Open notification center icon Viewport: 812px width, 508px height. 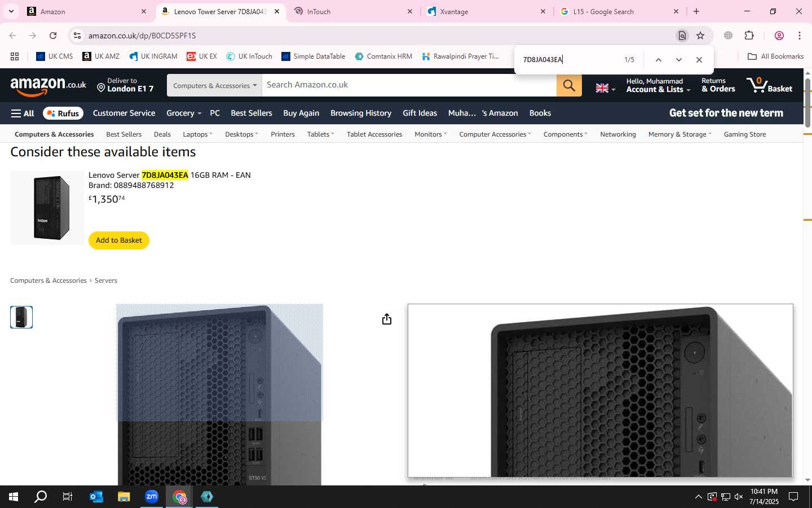pos(793,497)
